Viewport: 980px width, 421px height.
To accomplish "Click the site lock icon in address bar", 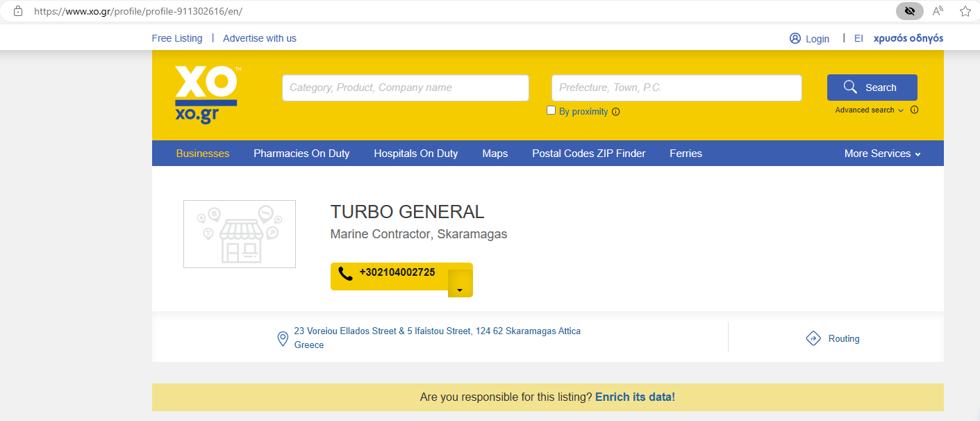I will pos(18,11).
